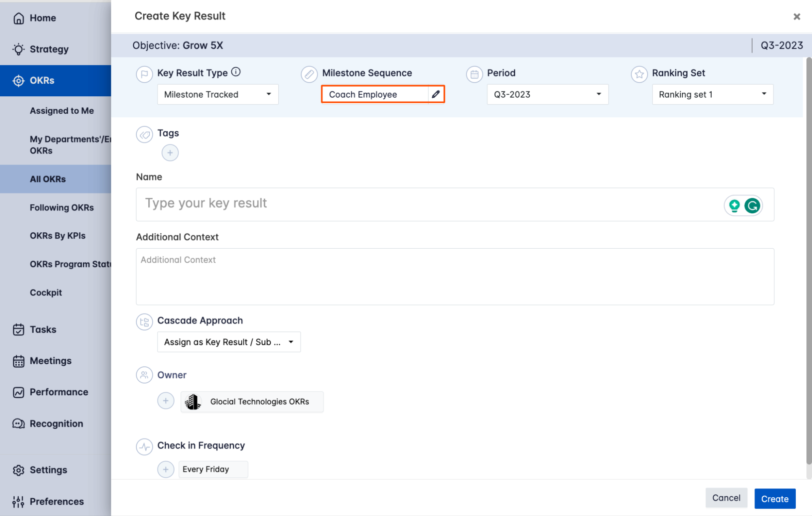Expand the Cascade Approach dropdown
The image size is (812, 516).
(x=229, y=342)
